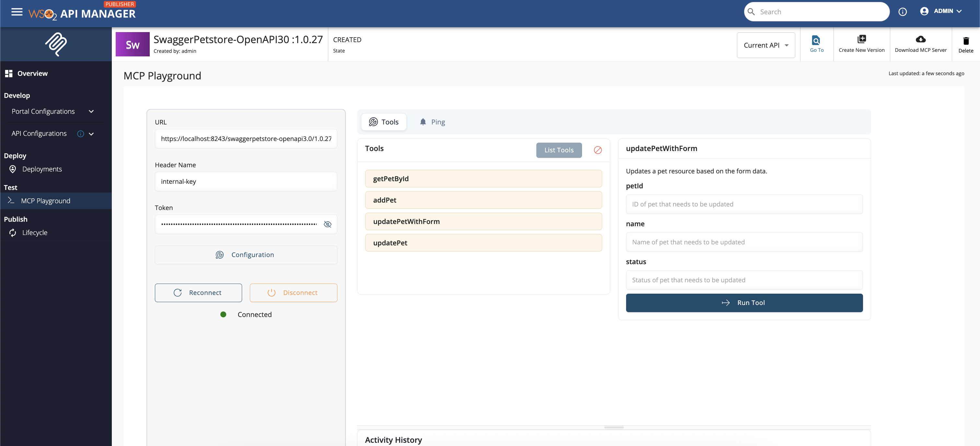Click API Configurations info icon

point(80,134)
